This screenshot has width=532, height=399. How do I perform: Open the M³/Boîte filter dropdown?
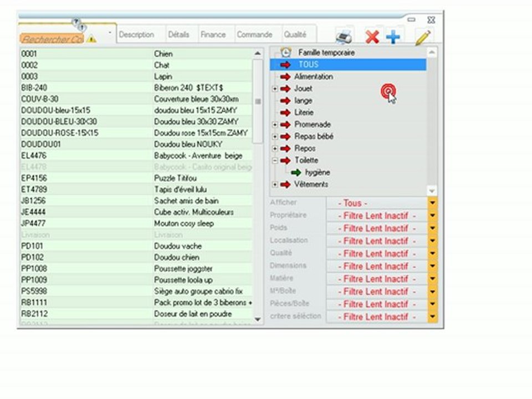coord(432,291)
